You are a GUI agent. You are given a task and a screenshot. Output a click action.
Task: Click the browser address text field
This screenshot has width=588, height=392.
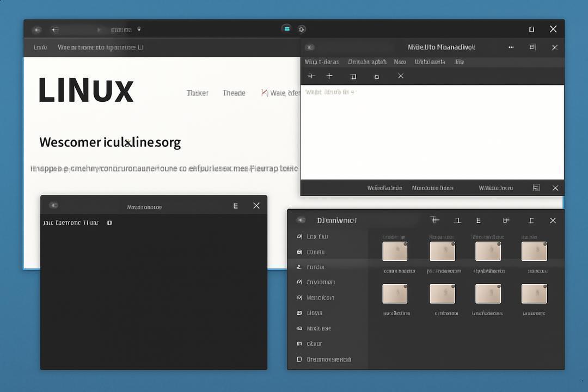click(121, 29)
